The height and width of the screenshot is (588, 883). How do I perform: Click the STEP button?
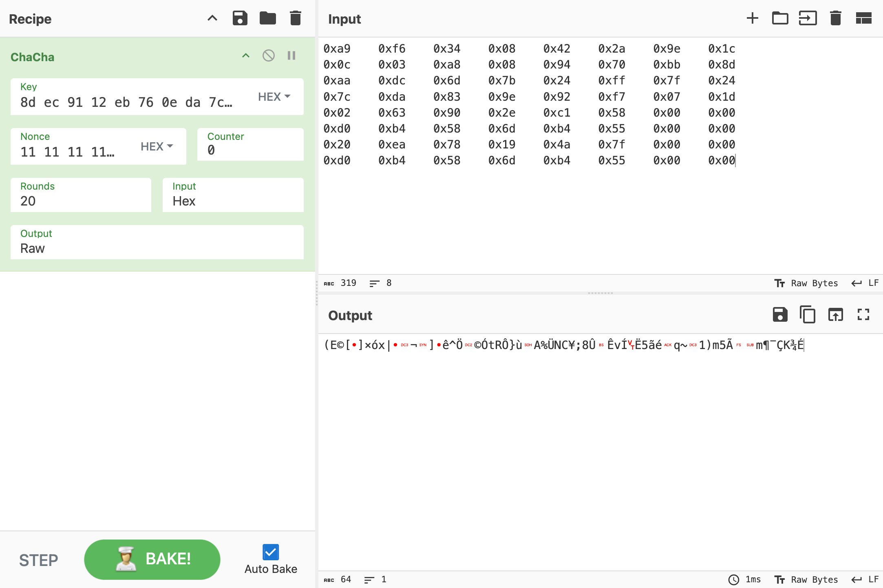39,560
